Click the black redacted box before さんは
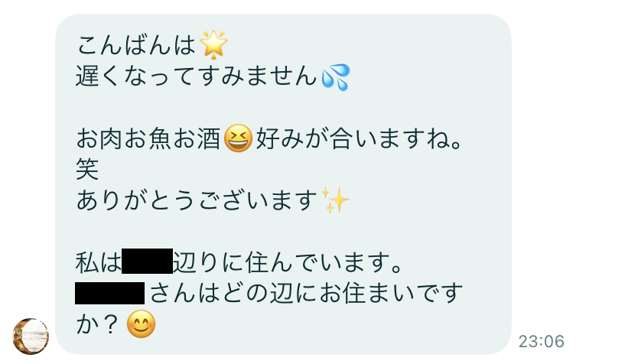 [109, 293]
